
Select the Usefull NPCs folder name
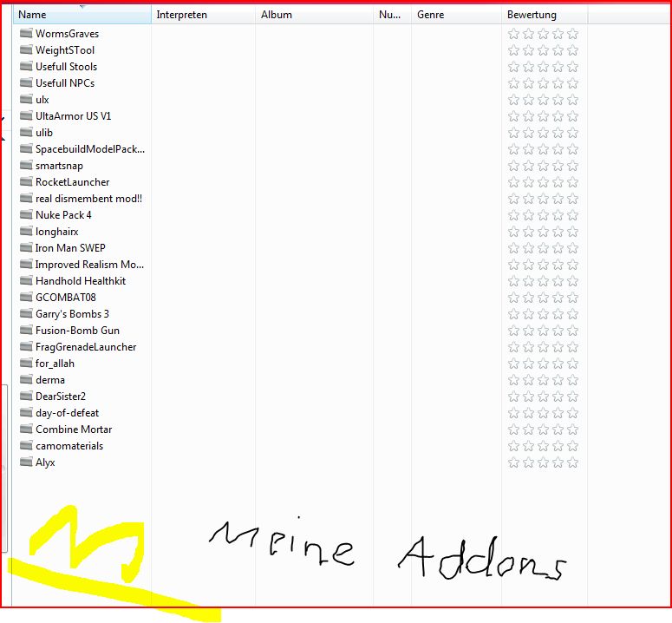(65, 83)
